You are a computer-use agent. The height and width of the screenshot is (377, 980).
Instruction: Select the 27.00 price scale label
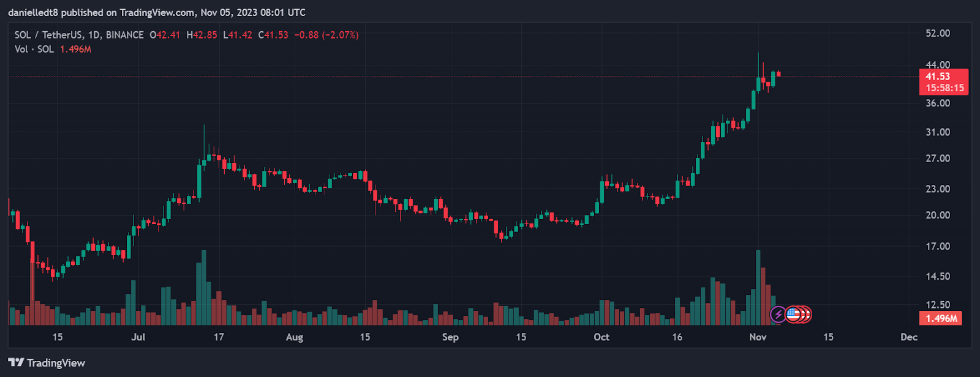tap(938, 158)
